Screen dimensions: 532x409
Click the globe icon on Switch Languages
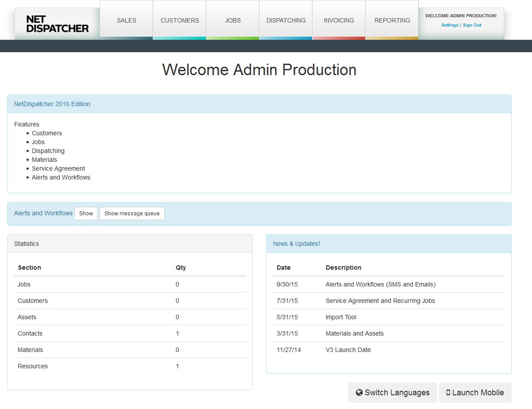click(359, 393)
